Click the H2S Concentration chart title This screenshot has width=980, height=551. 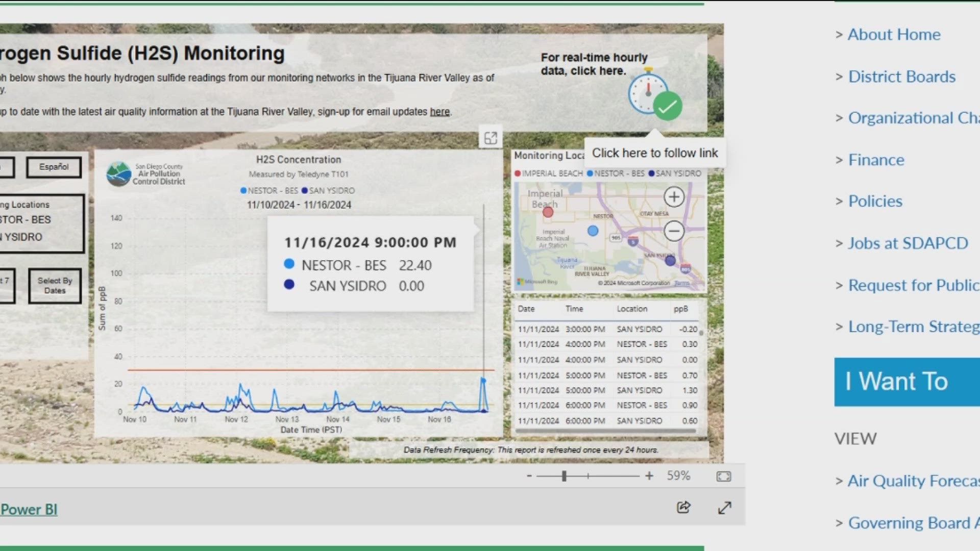point(299,160)
